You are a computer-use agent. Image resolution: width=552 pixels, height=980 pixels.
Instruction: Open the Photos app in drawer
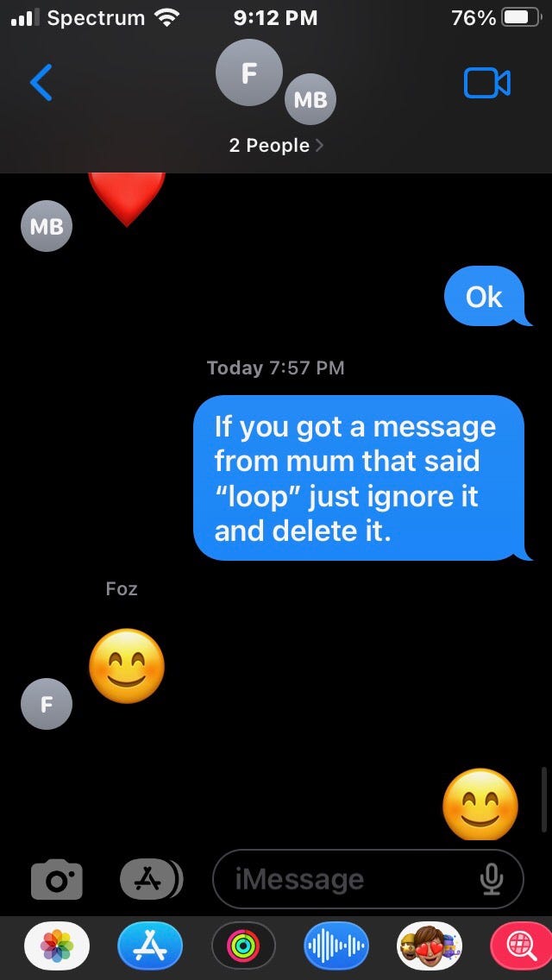tap(57, 946)
